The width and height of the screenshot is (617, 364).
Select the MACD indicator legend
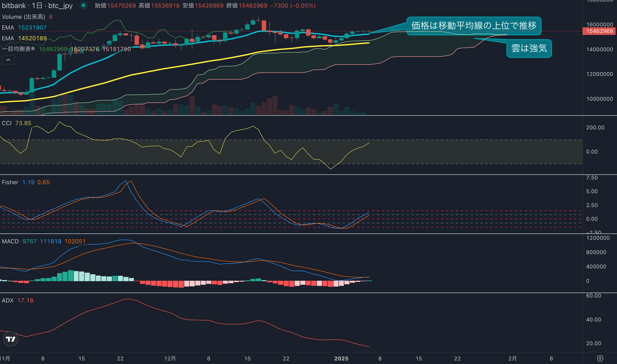10,241
